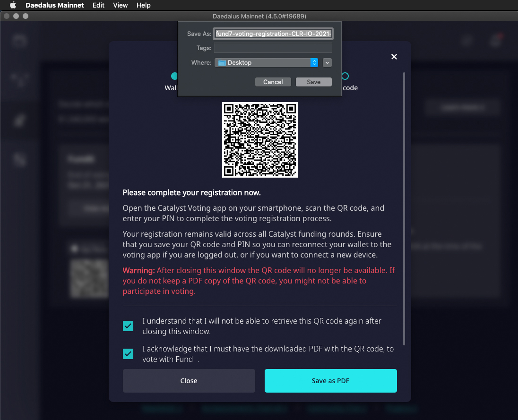
Task: Click the final QR code step circle
Action: [x=345, y=76]
